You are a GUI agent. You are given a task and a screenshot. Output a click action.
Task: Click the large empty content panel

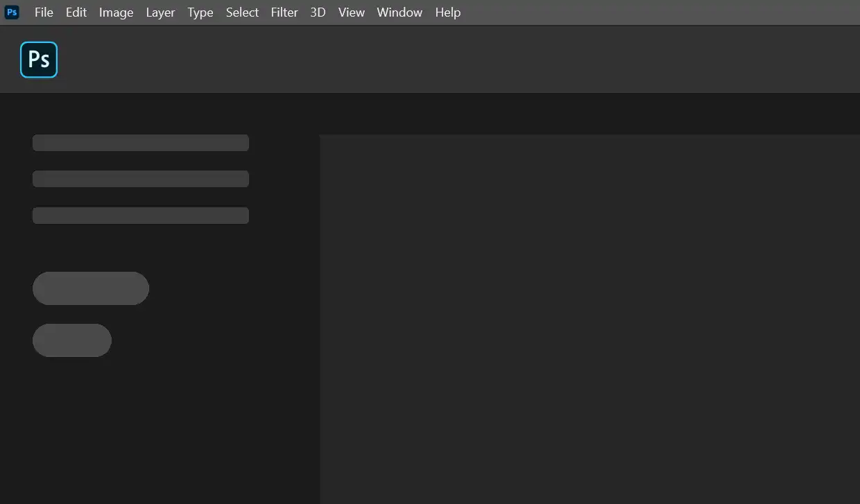click(x=590, y=319)
